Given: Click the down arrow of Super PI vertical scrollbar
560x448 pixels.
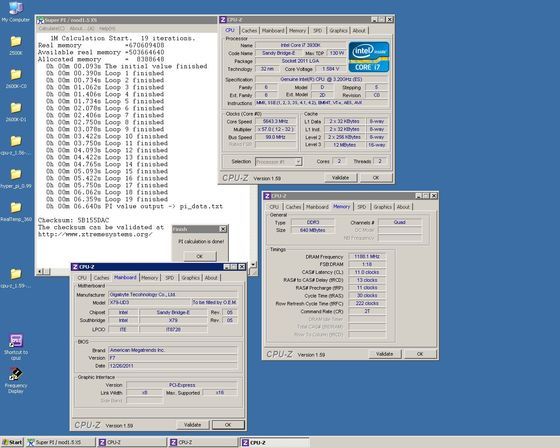Looking at the screenshot, I should pos(253,265).
